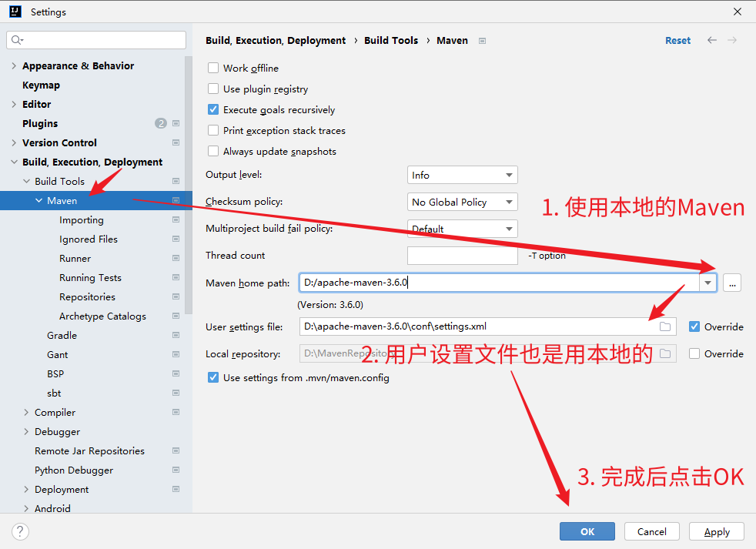Select Repositories under Maven

tap(87, 297)
